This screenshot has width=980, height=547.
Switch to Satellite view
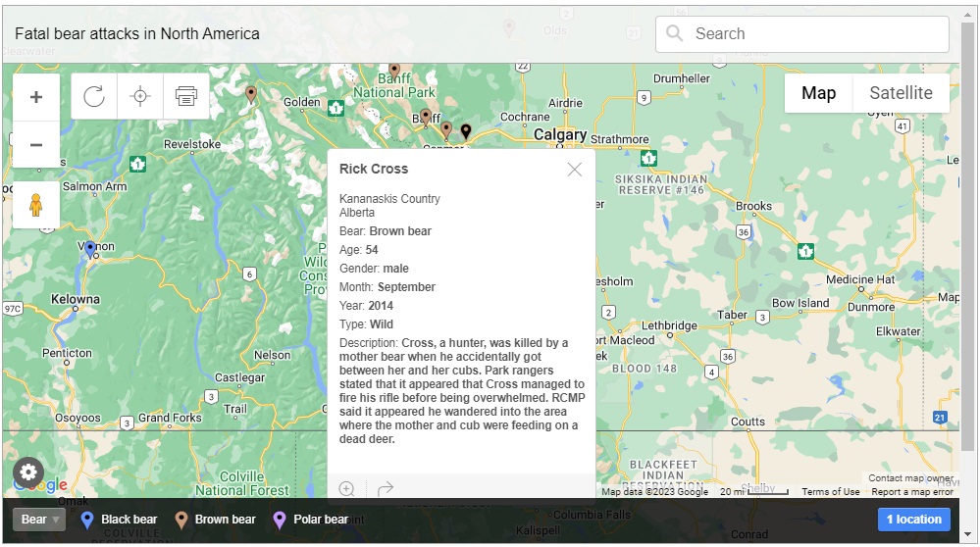pyautogui.click(x=901, y=93)
